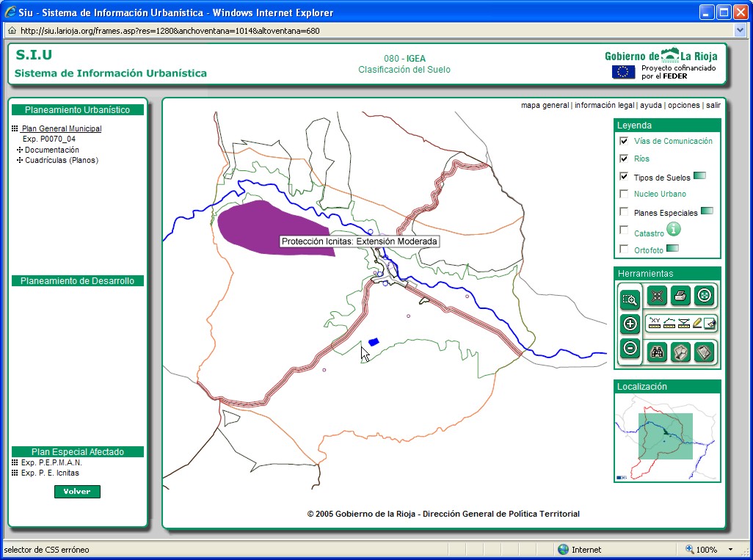Click the Nucleo Urbano legend label
Image resolution: width=753 pixels, height=560 pixels.
click(660, 194)
